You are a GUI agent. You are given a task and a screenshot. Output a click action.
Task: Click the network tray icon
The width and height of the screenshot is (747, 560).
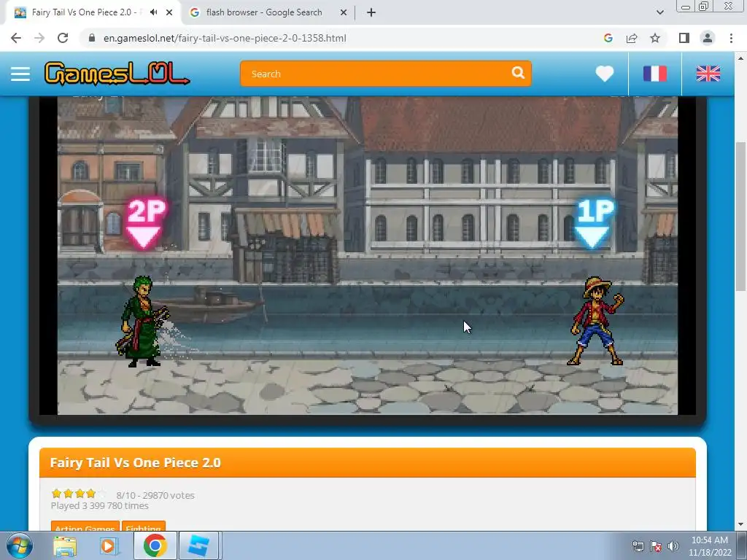point(638,546)
